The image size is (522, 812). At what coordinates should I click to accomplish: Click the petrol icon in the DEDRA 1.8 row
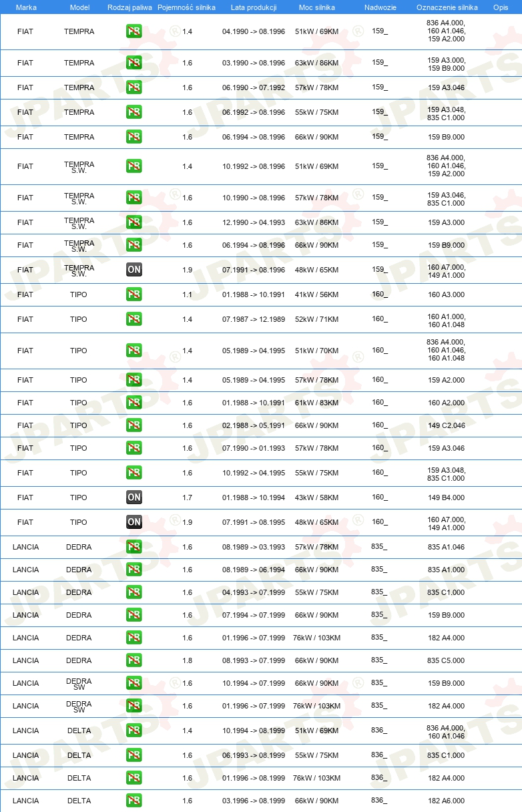pos(134,660)
